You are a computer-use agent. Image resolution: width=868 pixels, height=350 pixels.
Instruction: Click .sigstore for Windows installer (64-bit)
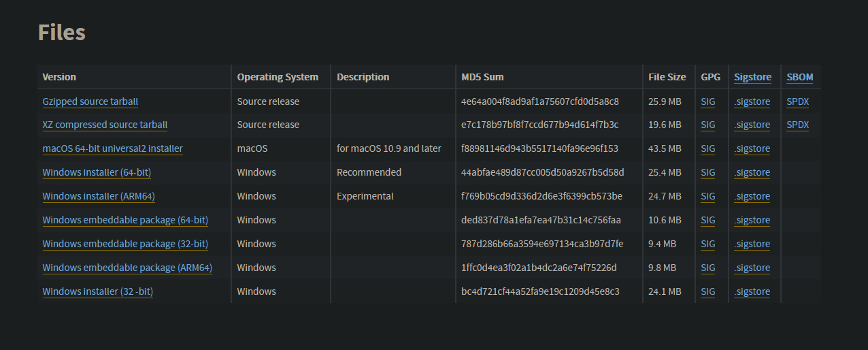[x=752, y=172]
